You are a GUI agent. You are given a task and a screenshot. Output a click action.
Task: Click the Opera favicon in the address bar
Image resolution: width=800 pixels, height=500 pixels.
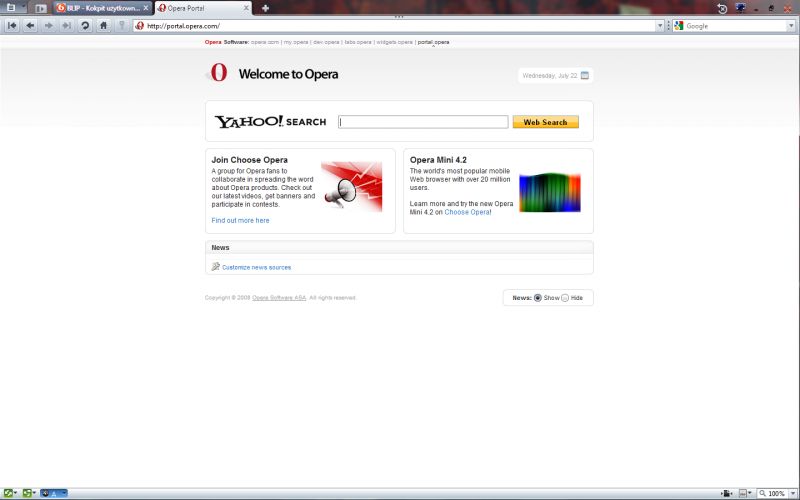tap(140, 26)
